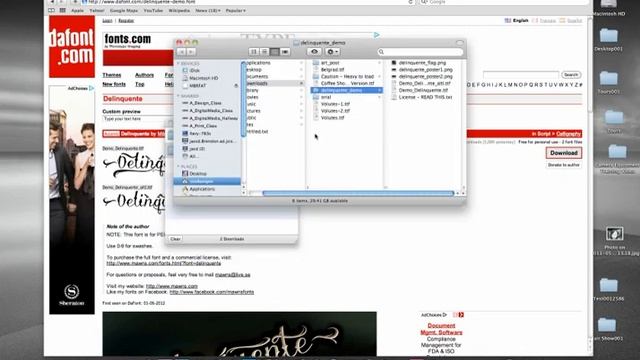Open the News bookmarks dropdown

(x=208, y=11)
